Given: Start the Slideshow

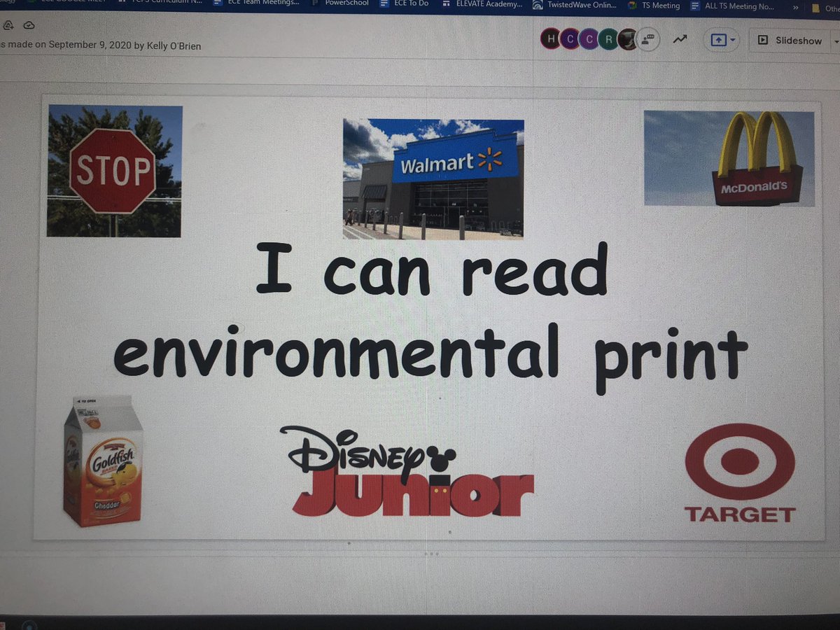Looking at the screenshot, I should [790, 41].
